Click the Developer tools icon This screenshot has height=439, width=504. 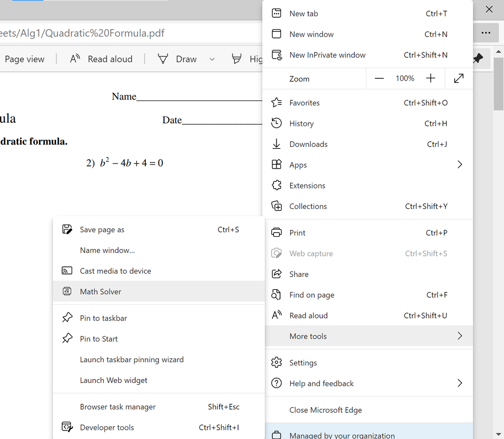coord(67,427)
